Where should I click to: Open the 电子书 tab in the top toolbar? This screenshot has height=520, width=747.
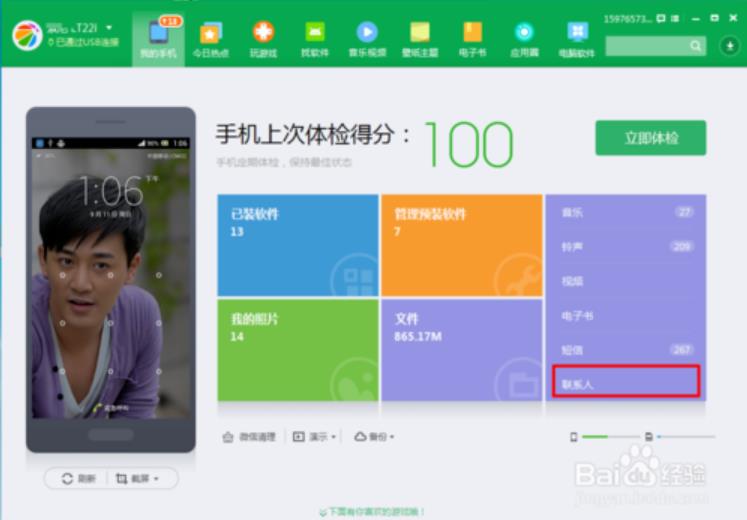click(x=473, y=39)
